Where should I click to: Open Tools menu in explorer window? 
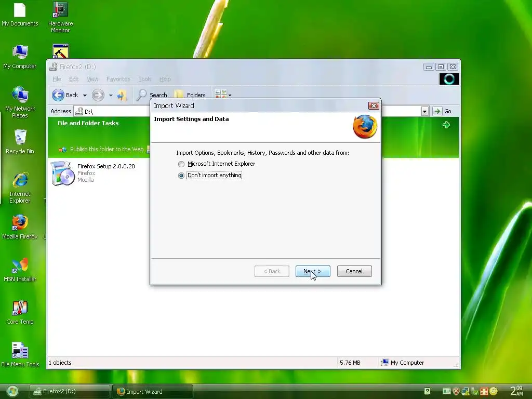point(145,79)
